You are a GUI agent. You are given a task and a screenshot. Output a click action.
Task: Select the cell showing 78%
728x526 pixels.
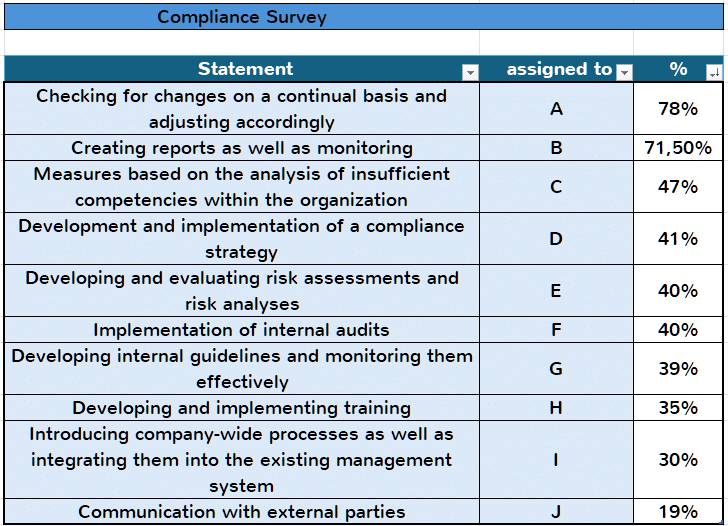pos(678,109)
